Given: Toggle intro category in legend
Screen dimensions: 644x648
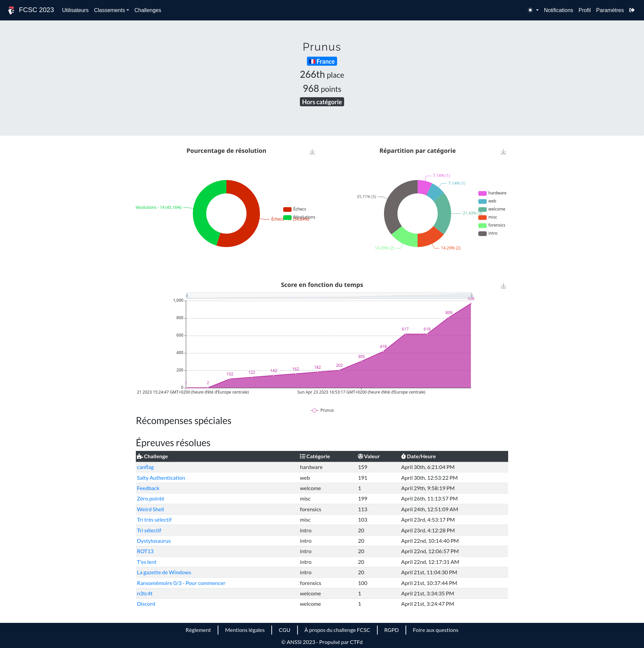Looking at the screenshot, I should click(487, 233).
